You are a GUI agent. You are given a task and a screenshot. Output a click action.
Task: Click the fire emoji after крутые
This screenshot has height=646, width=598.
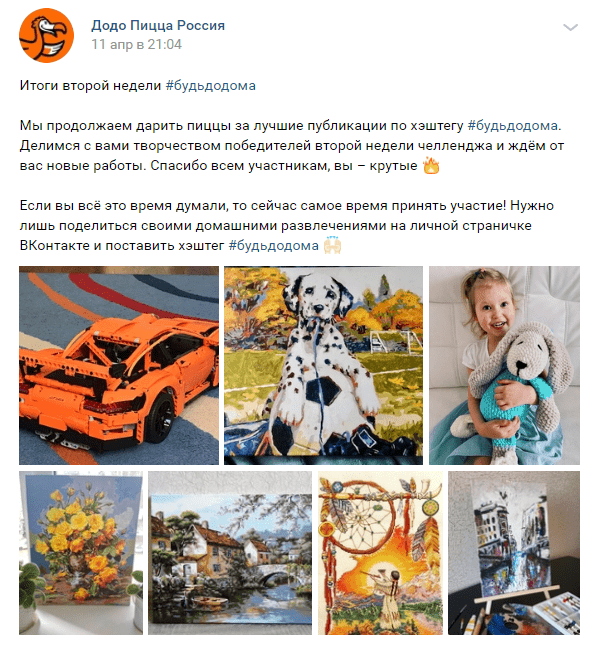[431, 166]
